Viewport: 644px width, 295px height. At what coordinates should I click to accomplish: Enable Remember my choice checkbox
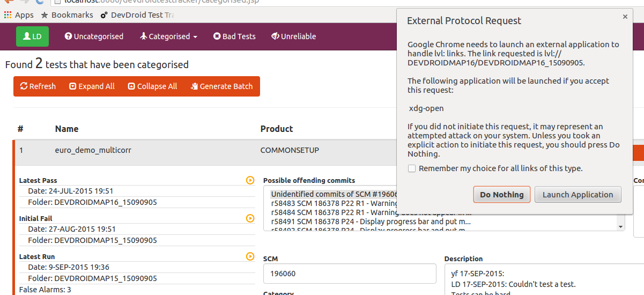(412, 168)
